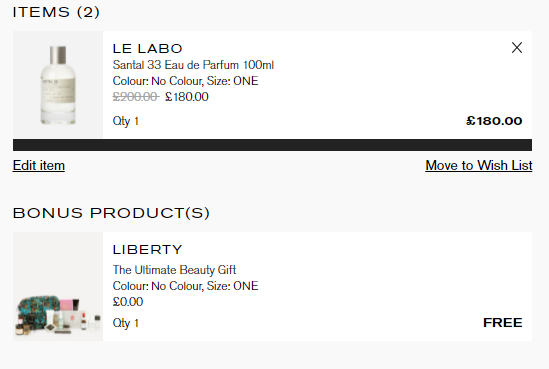The height and width of the screenshot is (369, 549).
Task: Click the £0.00 price on Liberty gift
Action: (x=128, y=302)
